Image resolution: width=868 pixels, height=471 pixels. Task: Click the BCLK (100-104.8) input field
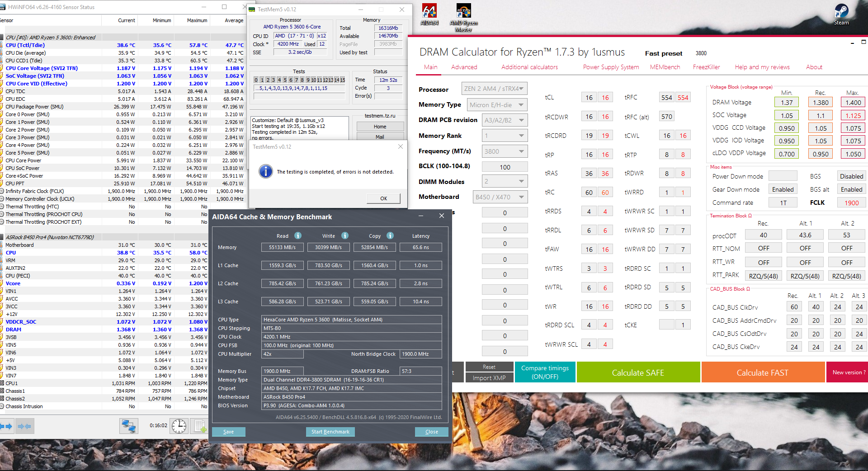pos(505,167)
